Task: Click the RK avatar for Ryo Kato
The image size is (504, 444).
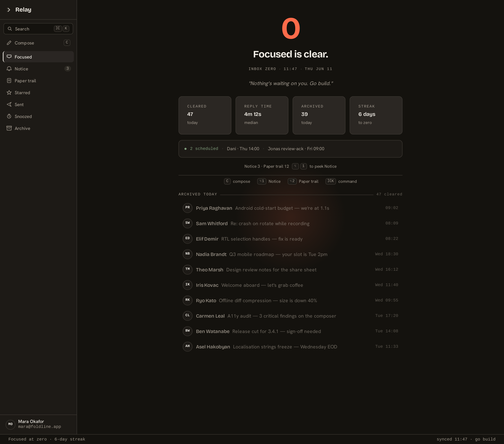Action: pyautogui.click(x=187, y=300)
